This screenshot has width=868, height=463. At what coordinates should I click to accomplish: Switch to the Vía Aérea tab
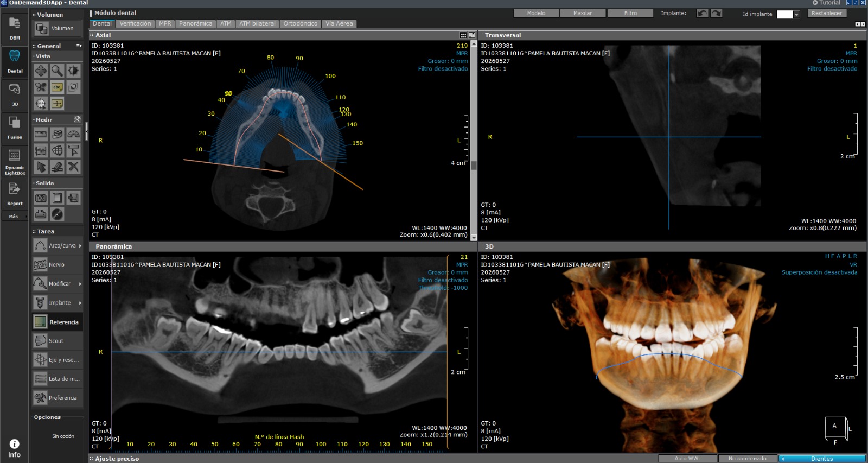[x=339, y=23]
